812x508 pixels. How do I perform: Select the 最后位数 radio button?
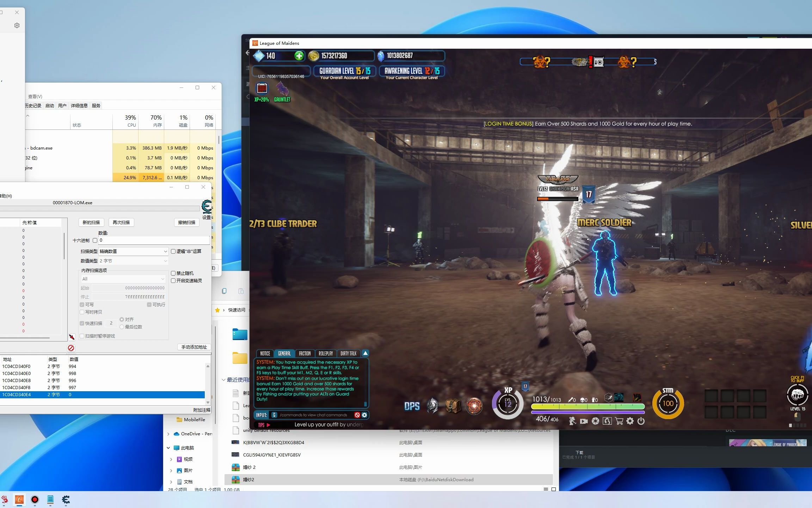click(x=122, y=327)
